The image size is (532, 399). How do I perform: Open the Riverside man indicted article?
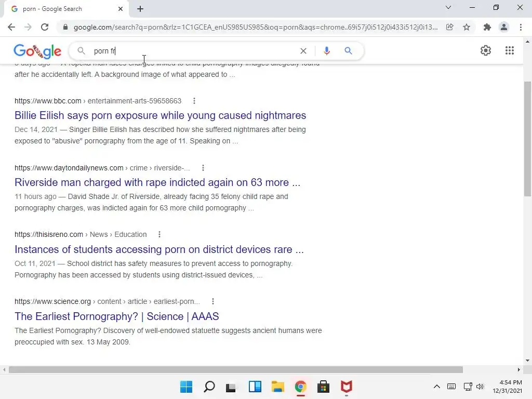(157, 182)
